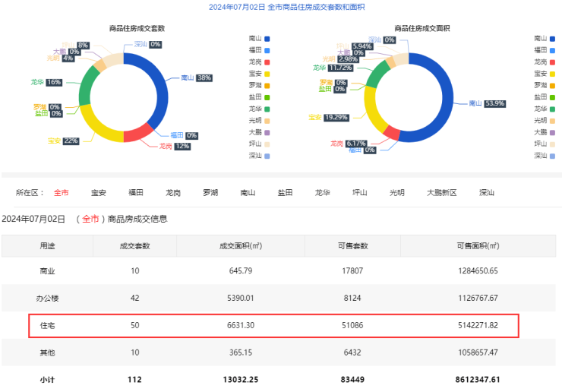Screen dimensions: 562x392
Task: Go to the 深汕 district filter tab
Action: [x=487, y=193]
